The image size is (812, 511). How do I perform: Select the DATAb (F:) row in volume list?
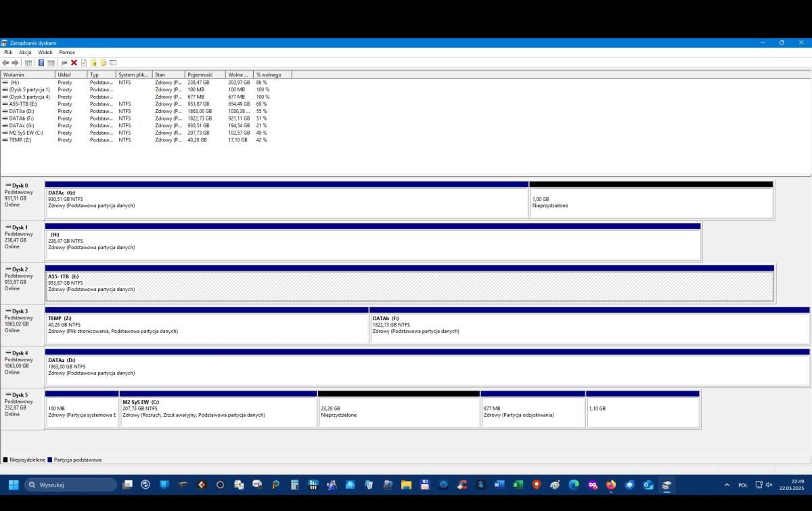pyautogui.click(x=146, y=118)
